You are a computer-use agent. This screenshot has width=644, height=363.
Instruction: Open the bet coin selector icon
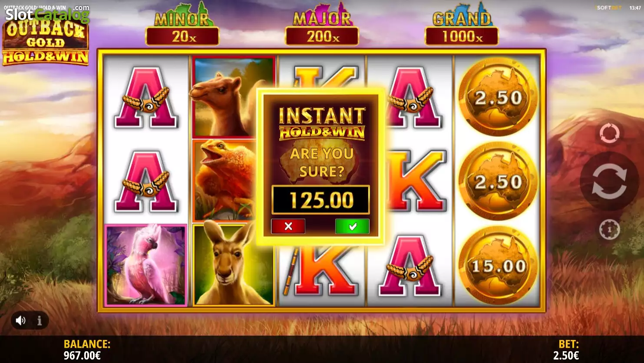click(x=609, y=229)
